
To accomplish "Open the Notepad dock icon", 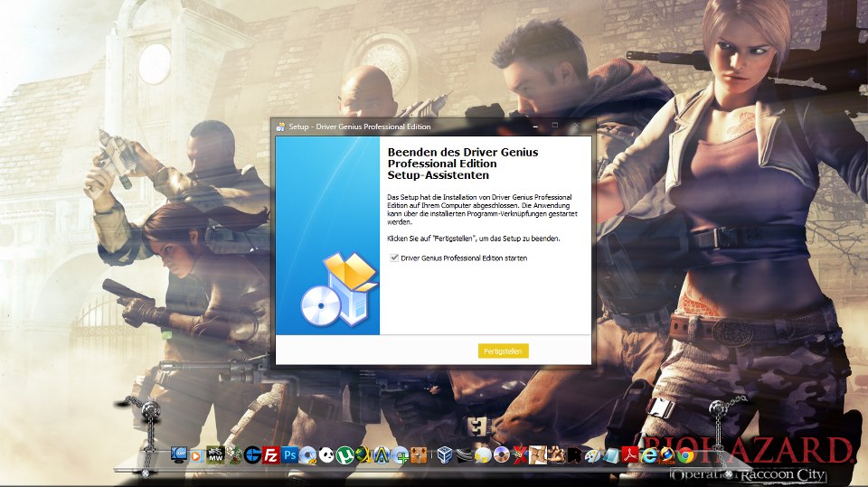I will coord(611,455).
